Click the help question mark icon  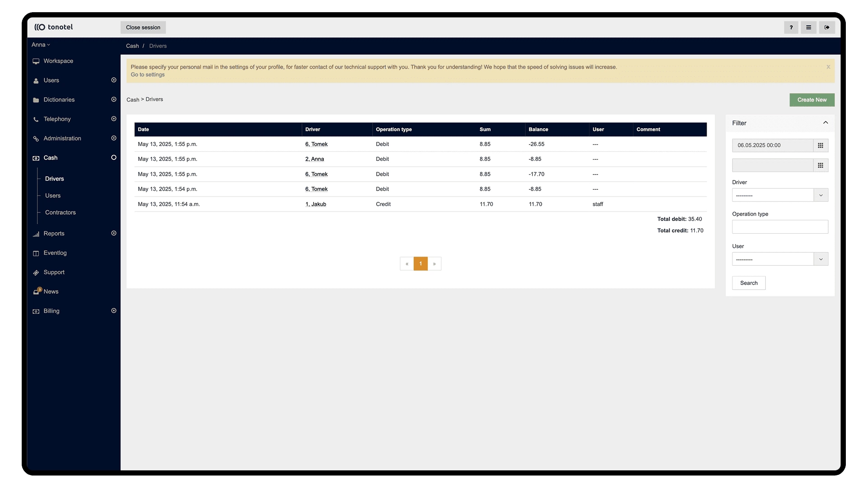click(791, 28)
